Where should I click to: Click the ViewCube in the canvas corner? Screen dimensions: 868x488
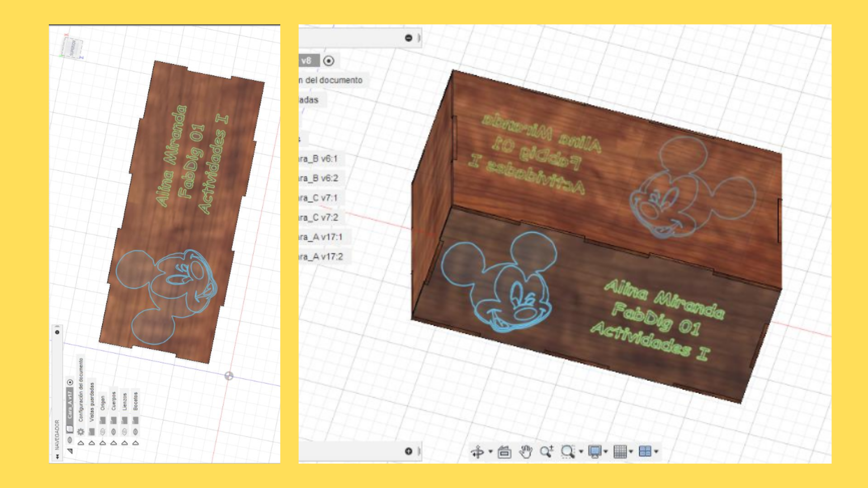[x=73, y=47]
